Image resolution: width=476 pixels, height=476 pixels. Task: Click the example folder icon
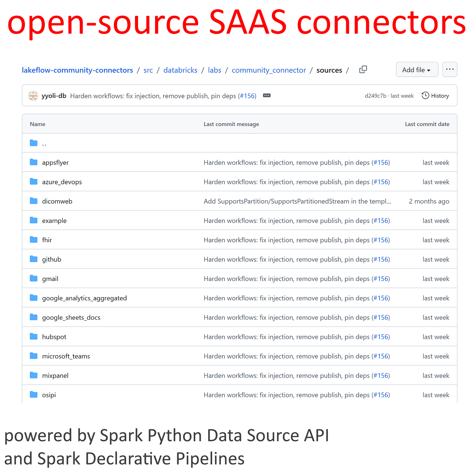point(34,220)
